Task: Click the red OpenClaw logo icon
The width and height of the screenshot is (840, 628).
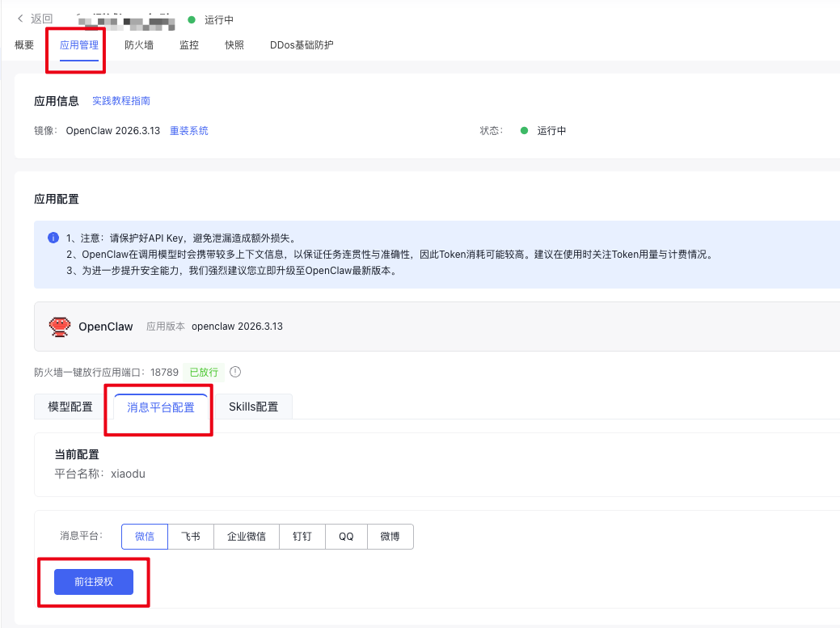Action: 60,327
